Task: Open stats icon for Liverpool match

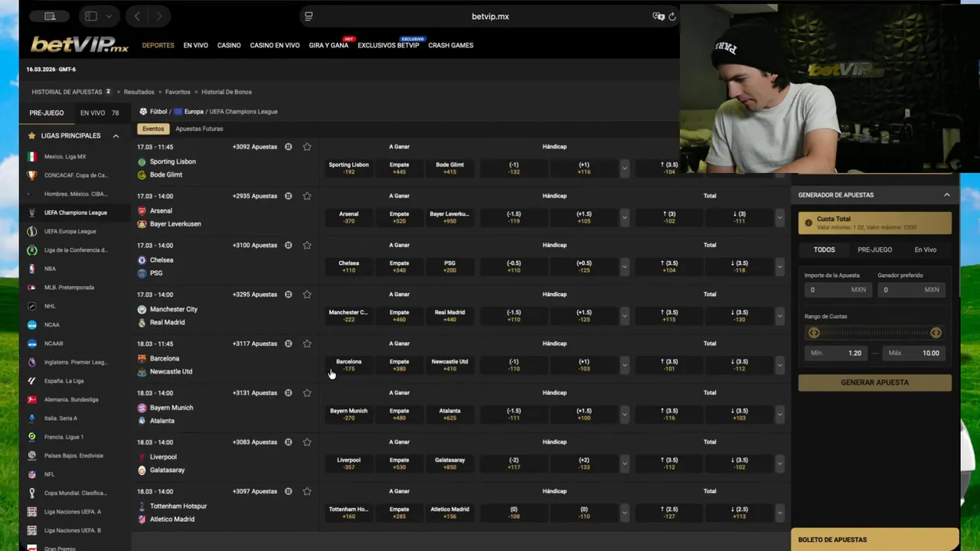Action: (289, 442)
